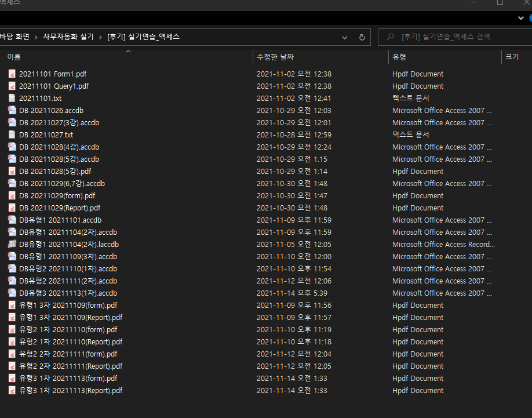The height and width of the screenshot is (418, 532).
Task: Select the 유형2 2차 20211111(form).pdf file name
Action: (68, 354)
